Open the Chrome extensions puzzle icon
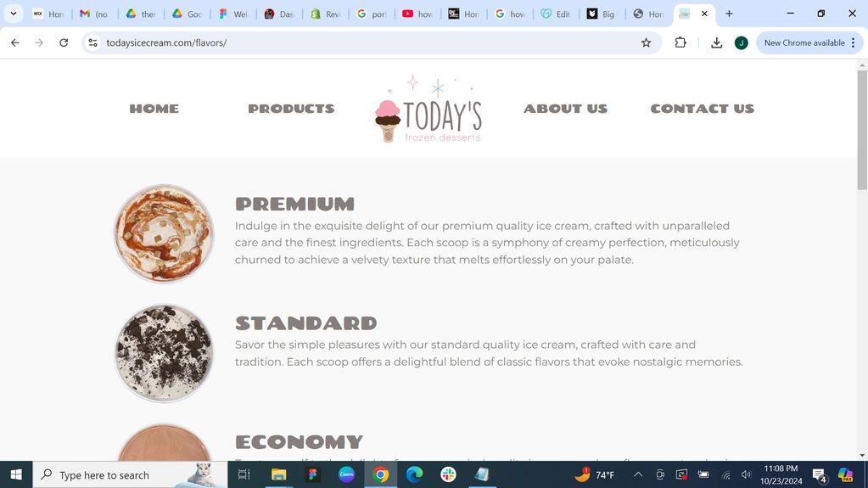The width and height of the screenshot is (868, 488). (x=680, y=42)
